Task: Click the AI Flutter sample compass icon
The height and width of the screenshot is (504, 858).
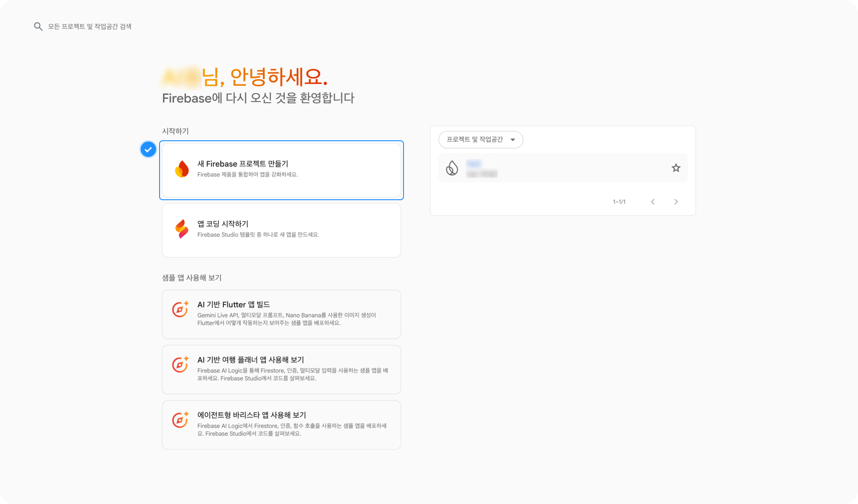Action: click(x=181, y=309)
